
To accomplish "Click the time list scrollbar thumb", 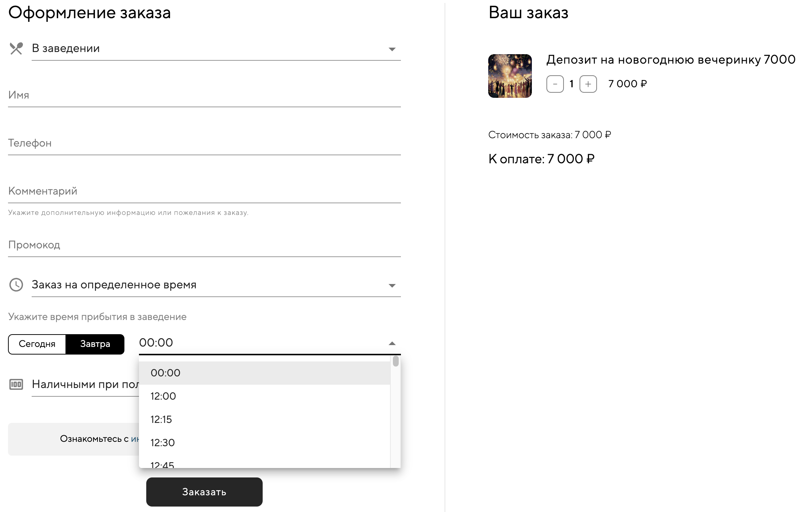I will [x=396, y=361].
